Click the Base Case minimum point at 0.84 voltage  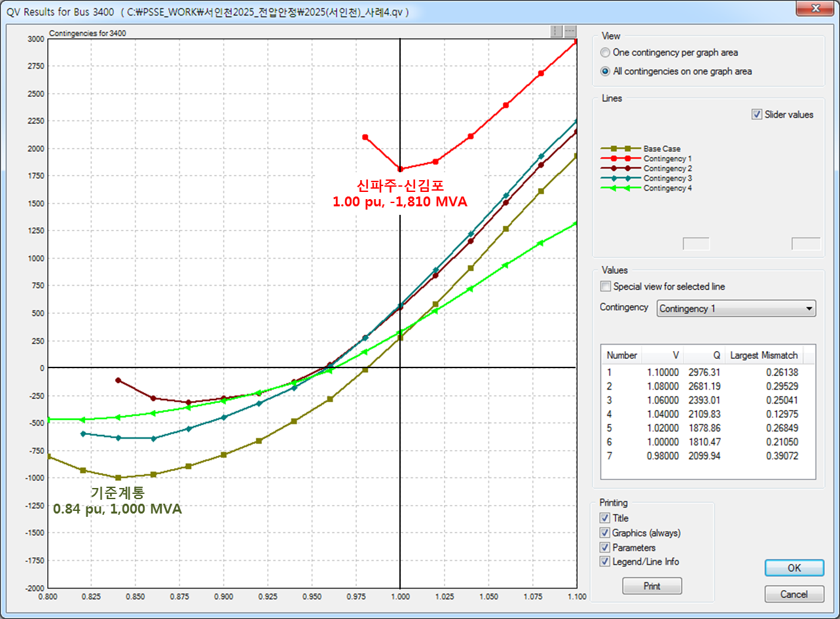coord(119,478)
